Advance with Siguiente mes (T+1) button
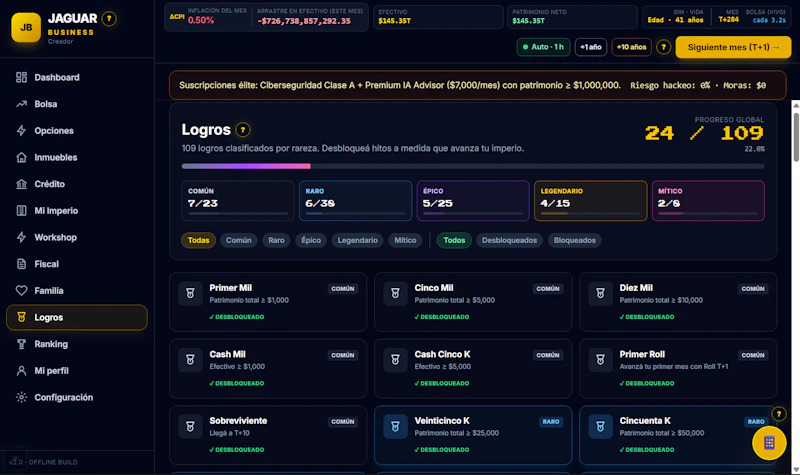This screenshot has height=475, width=800. [733, 47]
